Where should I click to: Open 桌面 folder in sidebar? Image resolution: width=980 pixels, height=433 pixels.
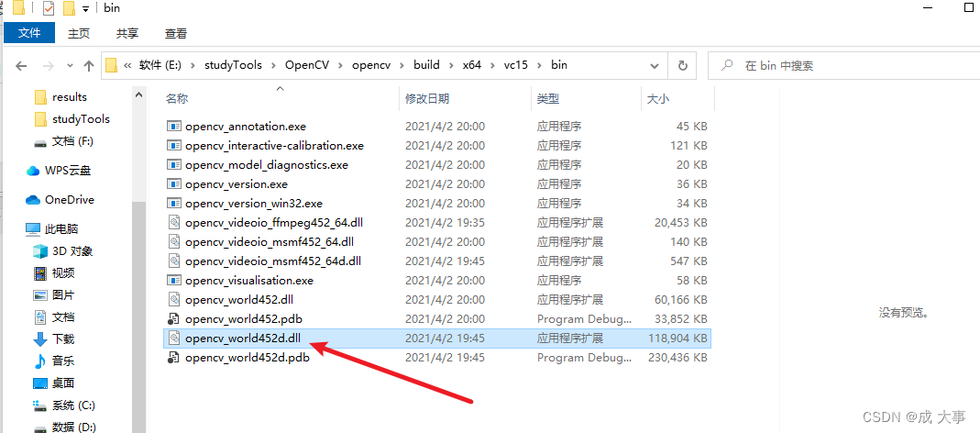pyautogui.click(x=54, y=383)
